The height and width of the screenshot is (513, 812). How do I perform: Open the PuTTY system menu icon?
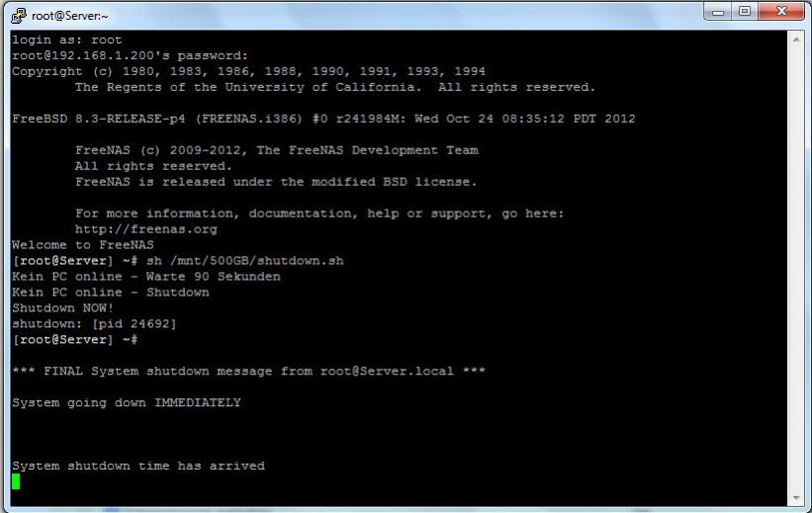19,16
